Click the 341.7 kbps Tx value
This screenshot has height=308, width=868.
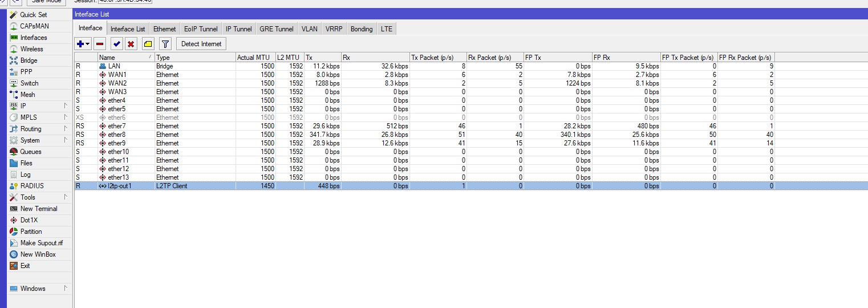322,135
